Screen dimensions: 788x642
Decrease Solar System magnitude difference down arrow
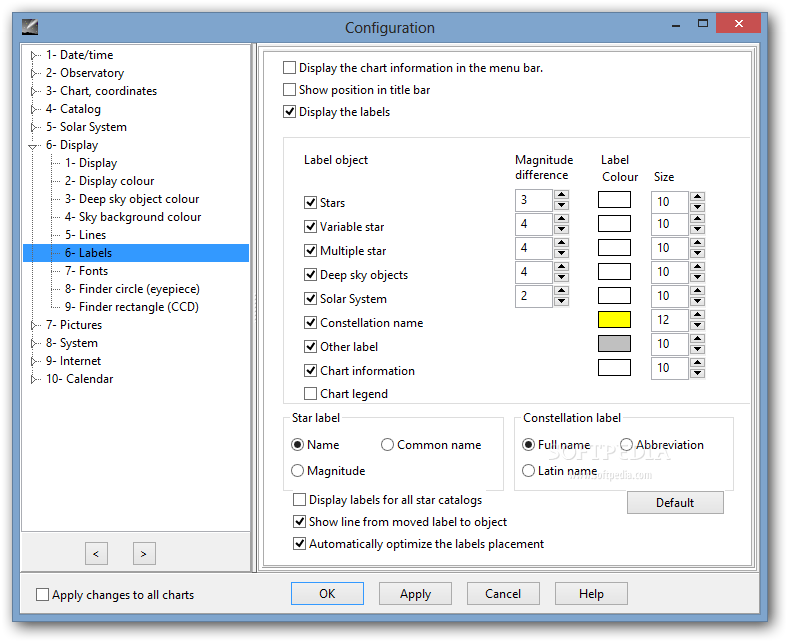561,302
